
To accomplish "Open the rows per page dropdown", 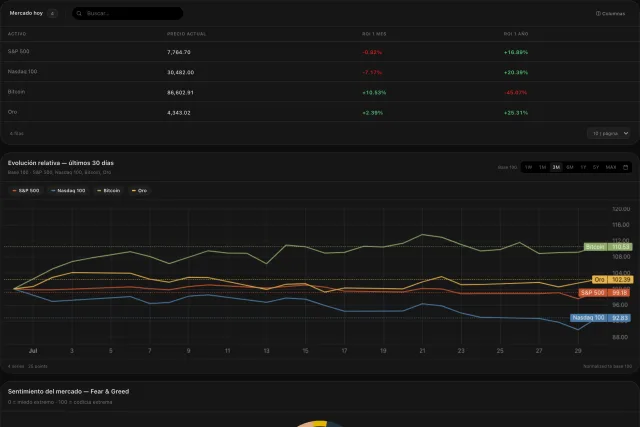I will point(609,133).
